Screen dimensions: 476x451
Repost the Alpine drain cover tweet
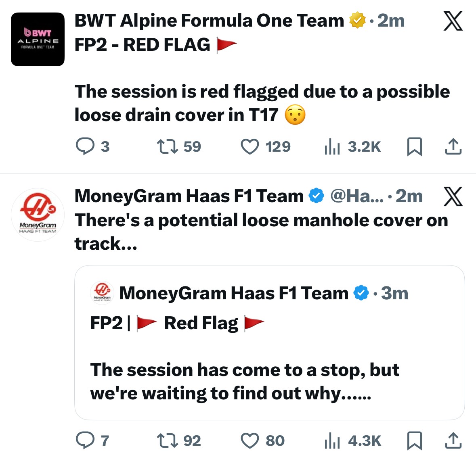168,147
